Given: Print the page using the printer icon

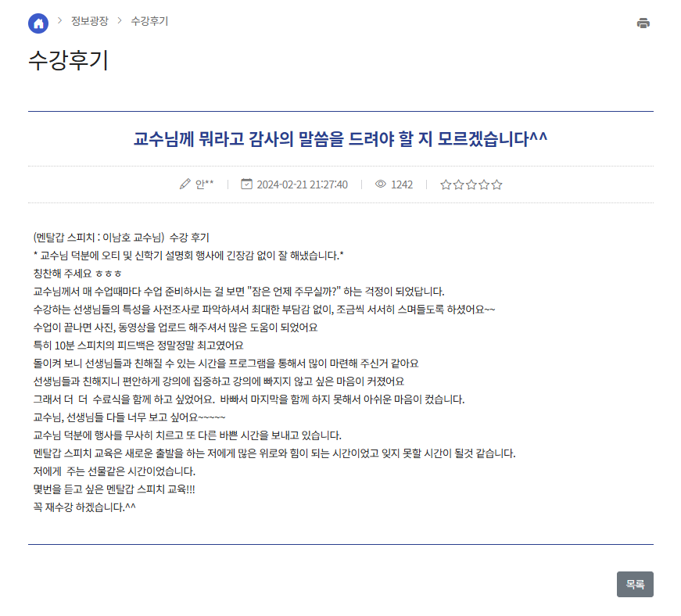Looking at the screenshot, I should point(643,23).
